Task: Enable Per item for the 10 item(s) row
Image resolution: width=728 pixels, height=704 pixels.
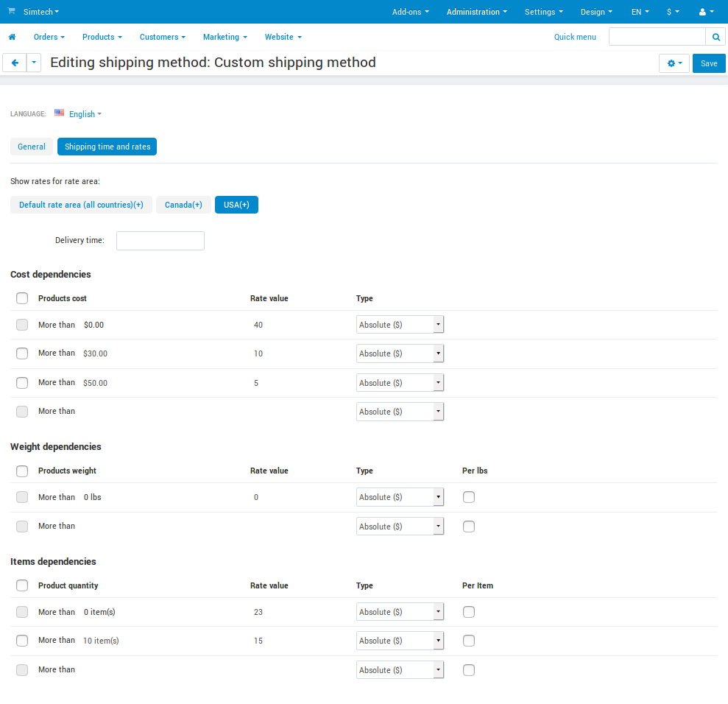Action: click(x=469, y=641)
